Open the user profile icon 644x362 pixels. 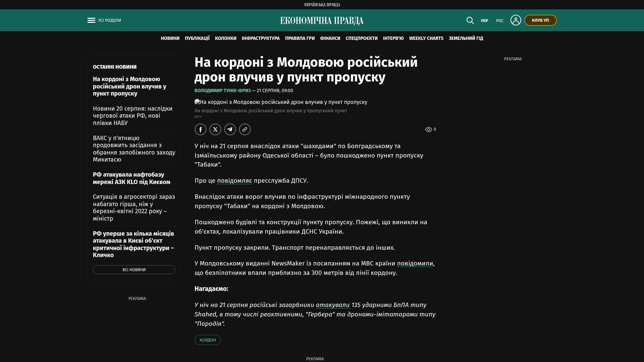point(516,20)
